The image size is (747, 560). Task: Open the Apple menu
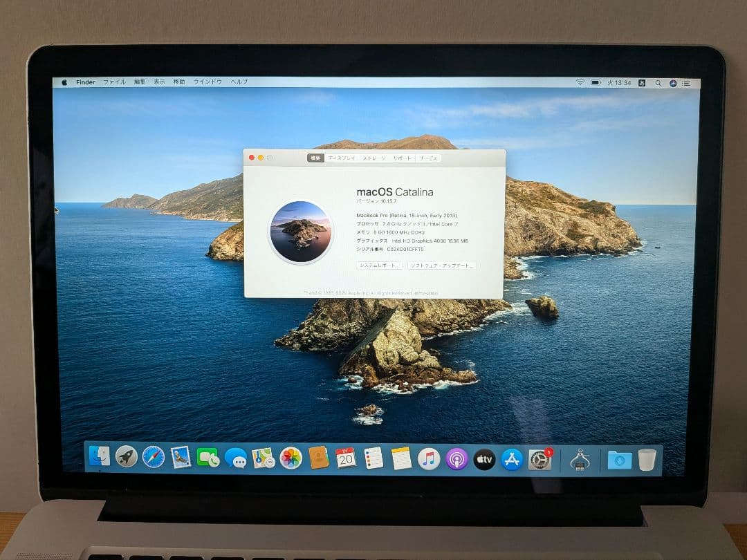point(64,82)
